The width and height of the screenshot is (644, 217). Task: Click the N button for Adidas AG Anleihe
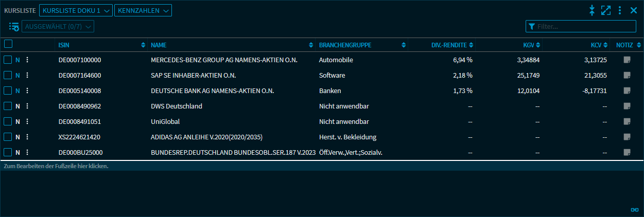pos(18,137)
